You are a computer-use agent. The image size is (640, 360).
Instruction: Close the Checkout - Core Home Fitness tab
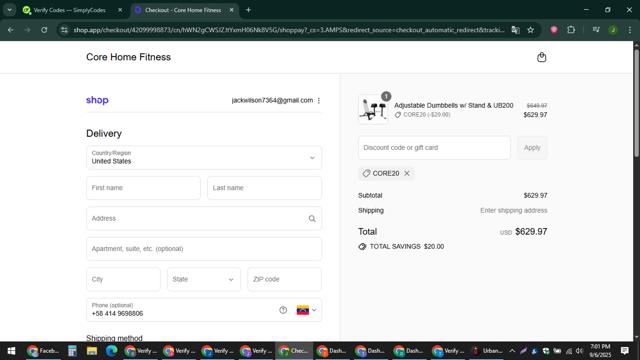click(231, 10)
